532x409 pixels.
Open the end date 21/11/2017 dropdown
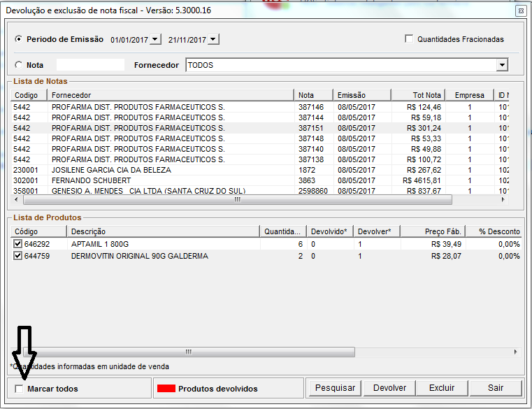(213, 40)
